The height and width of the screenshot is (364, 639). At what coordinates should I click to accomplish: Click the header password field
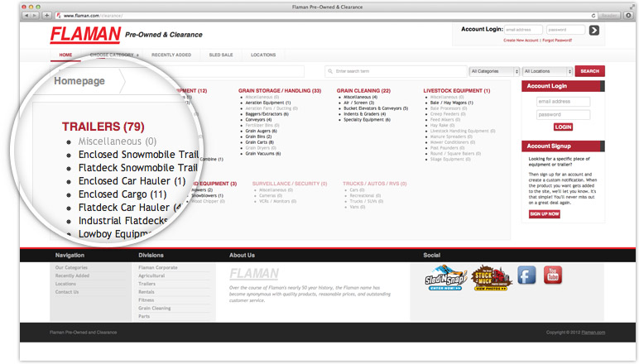pos(565,30)
